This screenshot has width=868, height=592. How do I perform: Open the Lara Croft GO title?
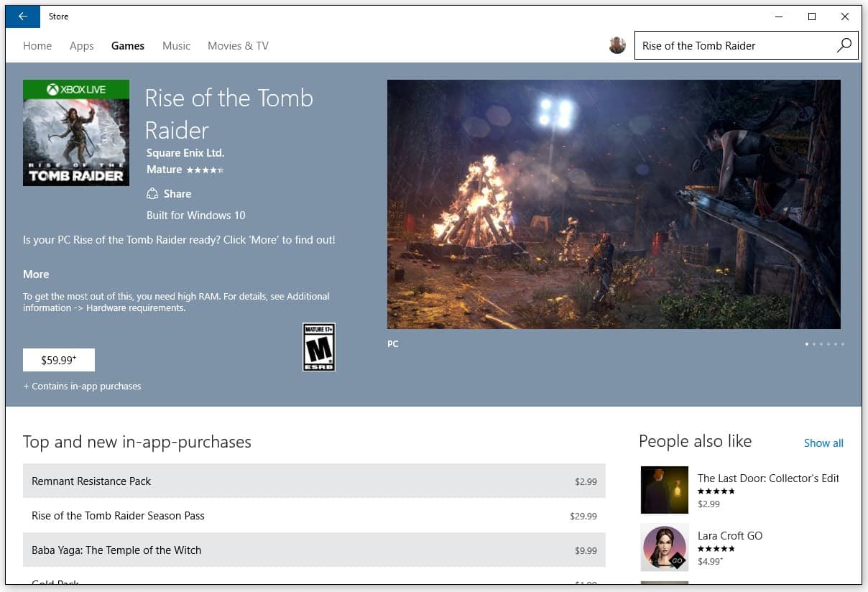(x=730, y=535)
